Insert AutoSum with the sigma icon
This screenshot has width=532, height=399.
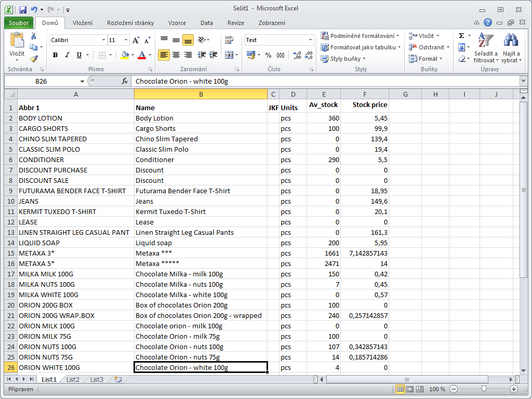tap(461, 36)
